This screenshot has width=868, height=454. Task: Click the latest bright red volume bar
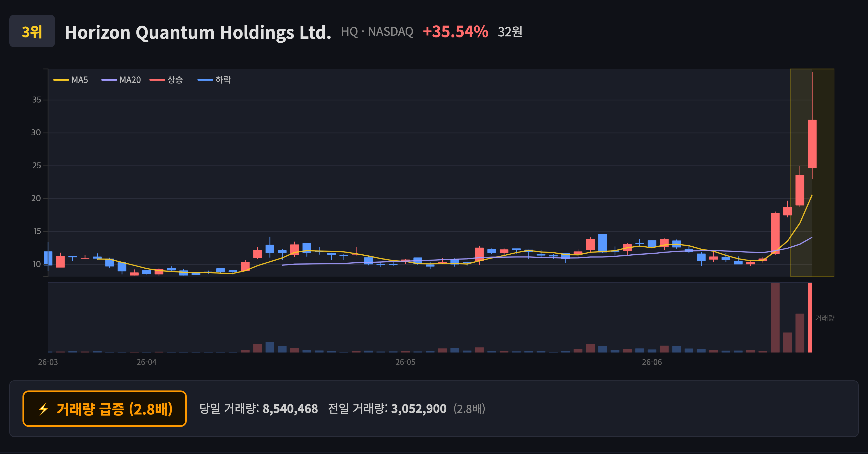pyautogui.click(x=810, y=318)
